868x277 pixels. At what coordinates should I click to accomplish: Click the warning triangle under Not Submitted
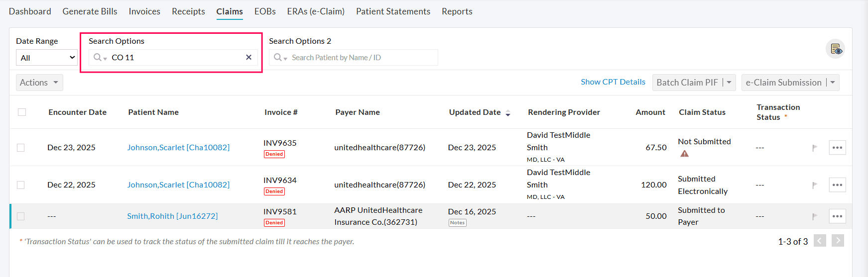[685, 154]
